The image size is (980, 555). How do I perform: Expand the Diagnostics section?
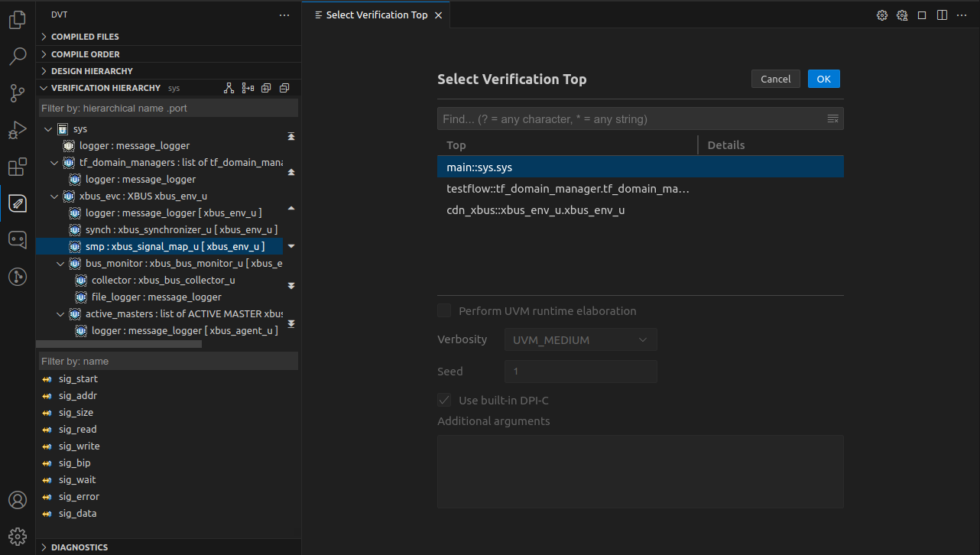[169, 547]
